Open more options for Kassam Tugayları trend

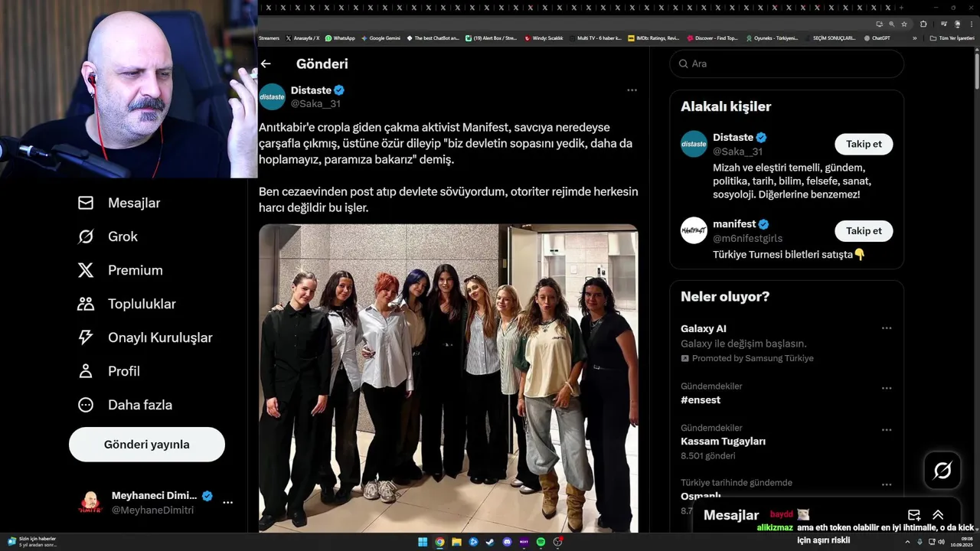click(886, 430)
